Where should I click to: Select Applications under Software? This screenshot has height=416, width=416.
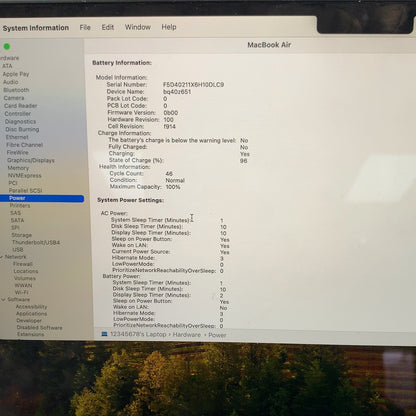point(32,314)
